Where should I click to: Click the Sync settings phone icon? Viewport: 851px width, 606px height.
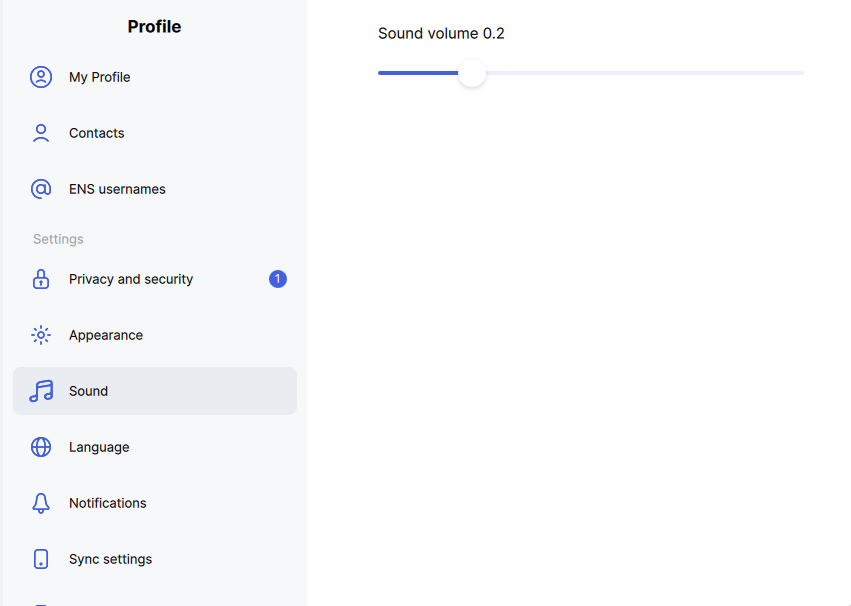click(41, 559)
